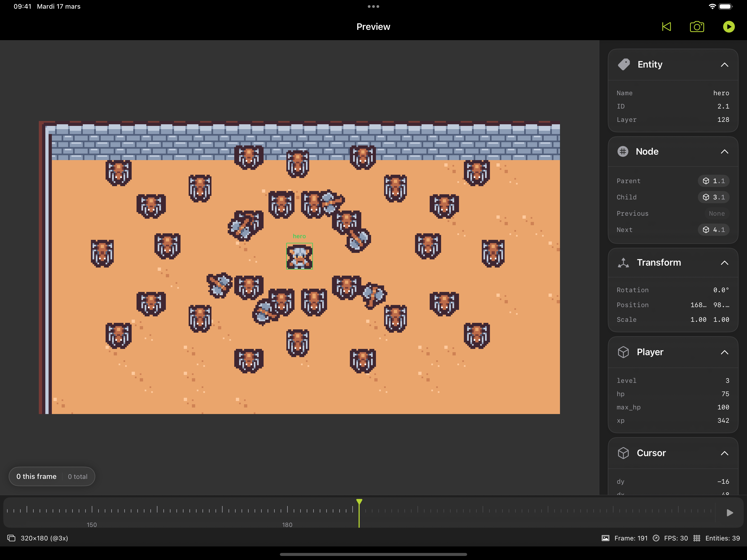Image resolution: width=747 pixels, height=560 pixels.
Task: Collapse the Cursor panel chevron
Action: click(x=724, y=453)
